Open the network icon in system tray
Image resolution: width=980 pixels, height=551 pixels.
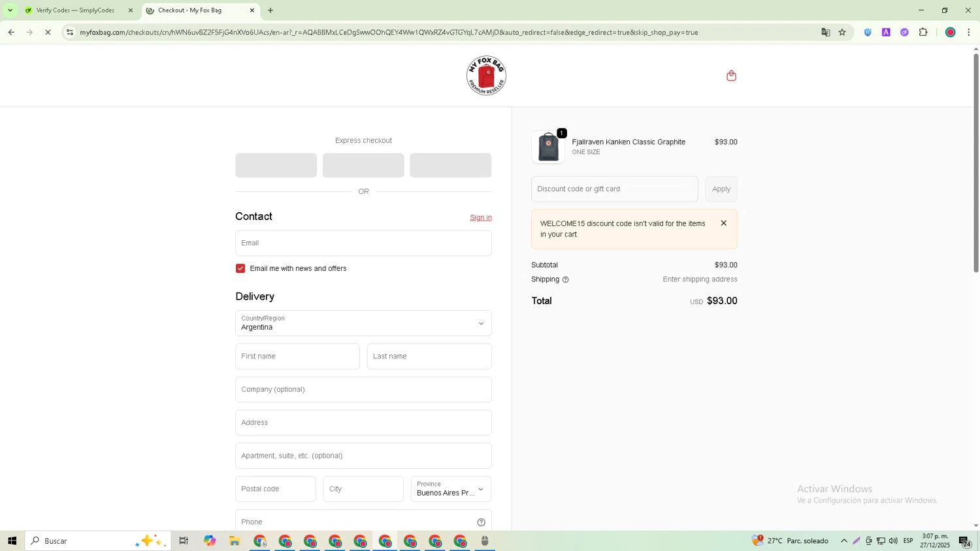[881, 541]
